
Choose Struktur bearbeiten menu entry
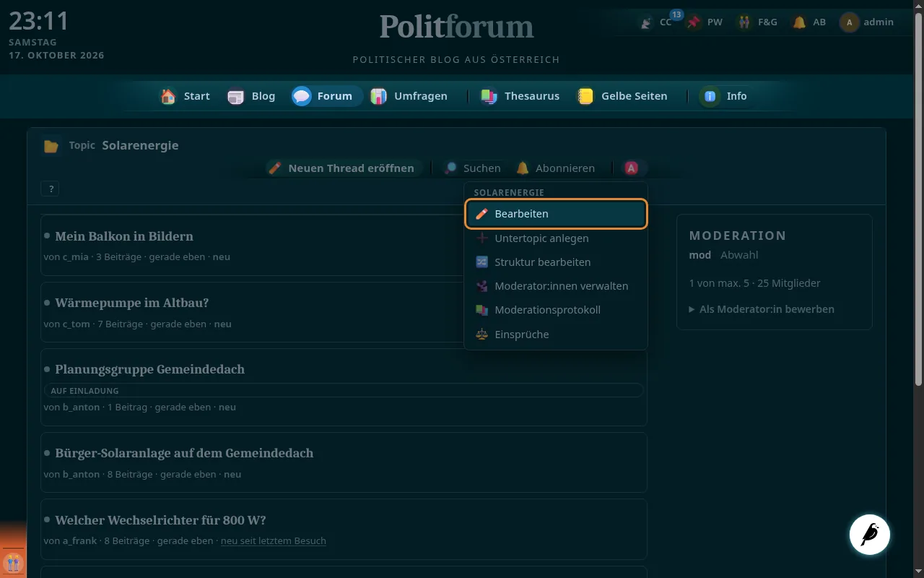(556, 262)
